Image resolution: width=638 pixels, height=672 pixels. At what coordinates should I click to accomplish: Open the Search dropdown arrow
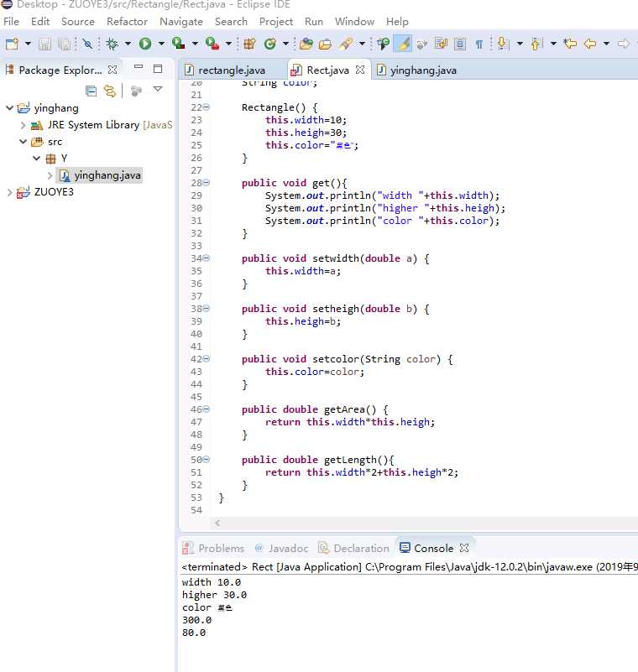coord(362,44)
